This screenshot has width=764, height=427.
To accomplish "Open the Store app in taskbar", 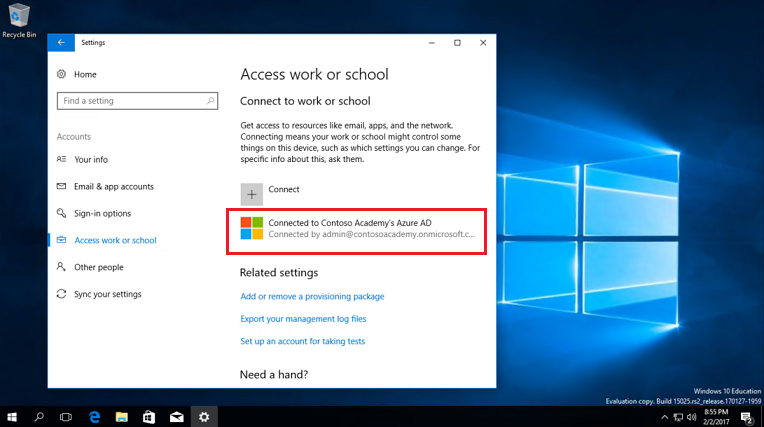I will pyautogui.click(x=148, y=416).
